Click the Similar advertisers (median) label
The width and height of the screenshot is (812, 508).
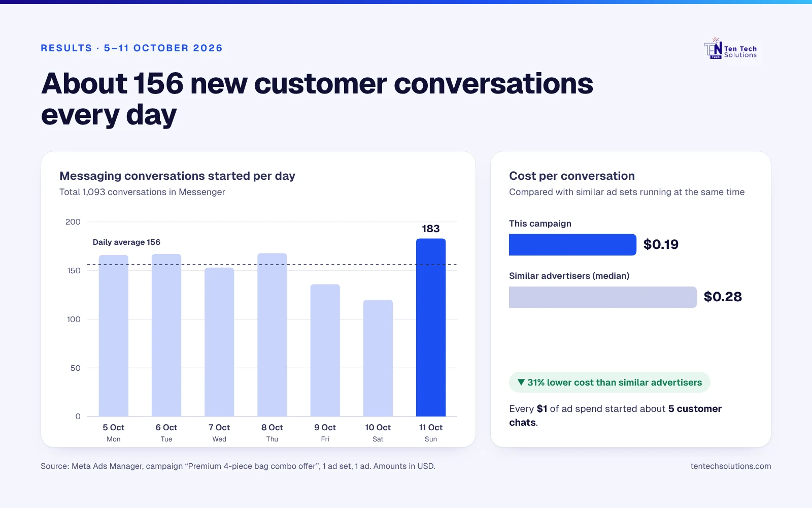point(569,276)
